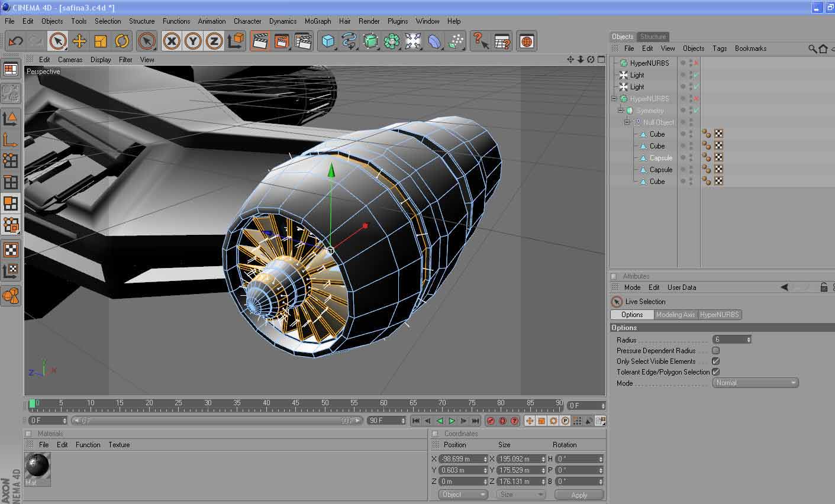Viewport: 835px width, 504px height.
Task: Render to Picture Viewer icon
Action: [282, 41]
